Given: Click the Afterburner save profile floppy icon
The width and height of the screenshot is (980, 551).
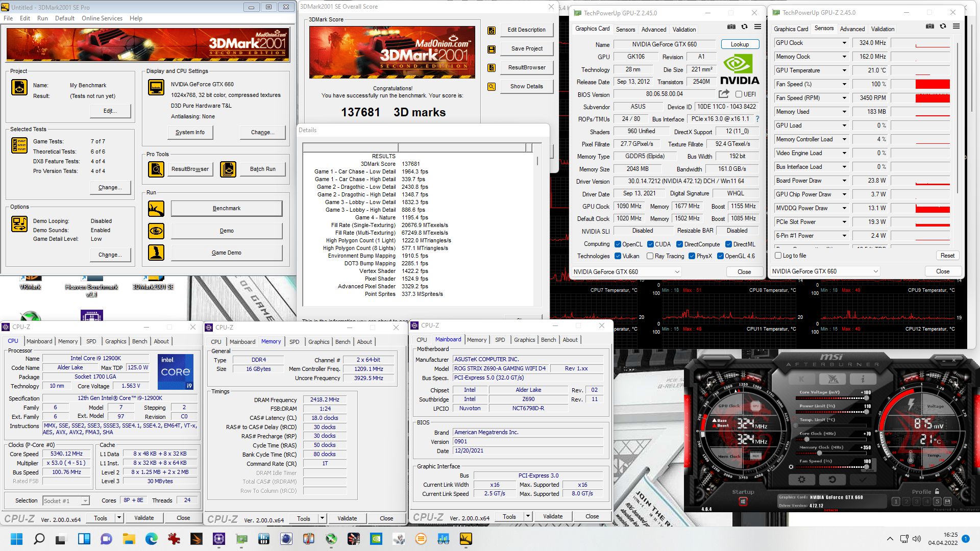Looking at the screenshot, I should [x=947, y=502].
